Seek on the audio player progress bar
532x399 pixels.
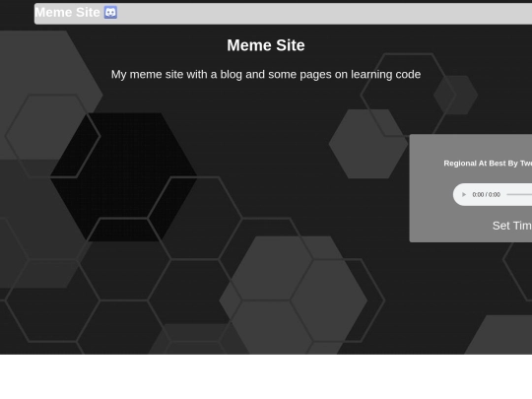coord(519,194)
